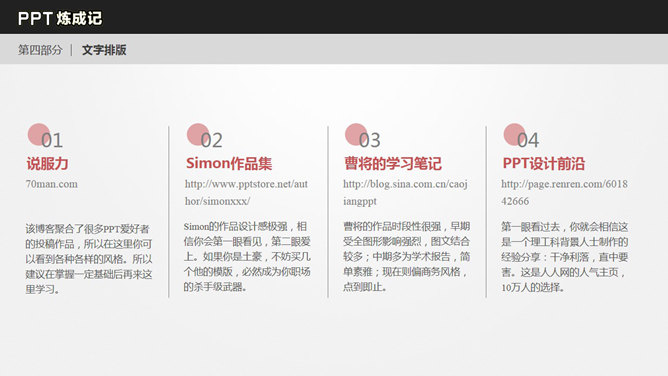Open the page.renren.com link
This screenshot has width=668, height=376.
point(564,192)
